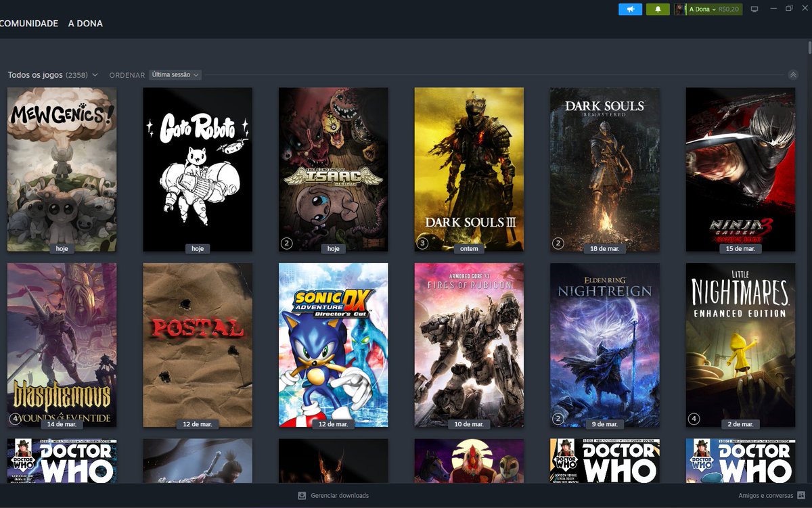Screen dimensions: 812x508
Task: Open the Última sessão sort dropdown
Action: pyautogui.click(x=175, y=75)
